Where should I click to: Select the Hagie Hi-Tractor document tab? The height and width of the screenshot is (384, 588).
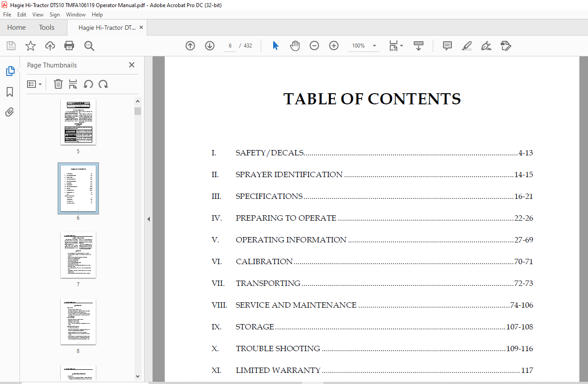coord(107,28)
